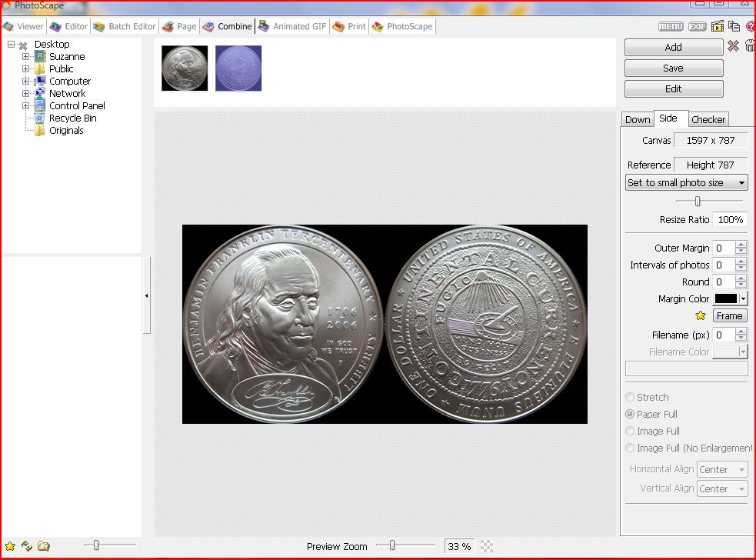This screenshot has width=756, height=560.
Task: Click the star icon beside Frame button
Action: (x=701, y=315)
